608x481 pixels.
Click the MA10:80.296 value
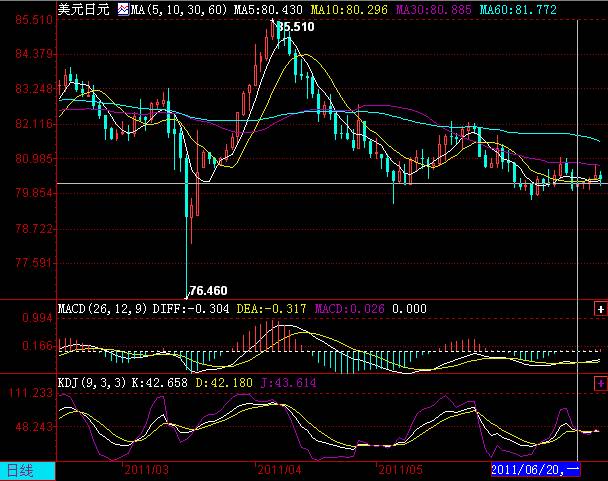[349, 9]
